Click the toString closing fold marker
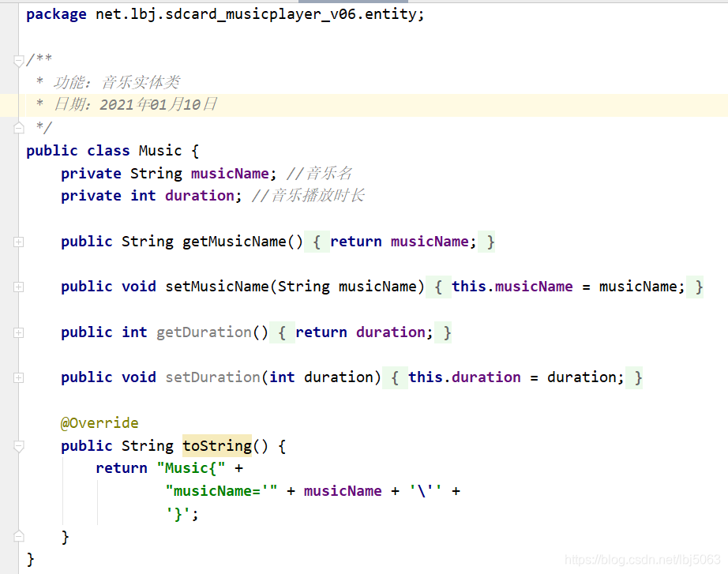The width and height of the screenshot is (728, 574). coord(19,536)
